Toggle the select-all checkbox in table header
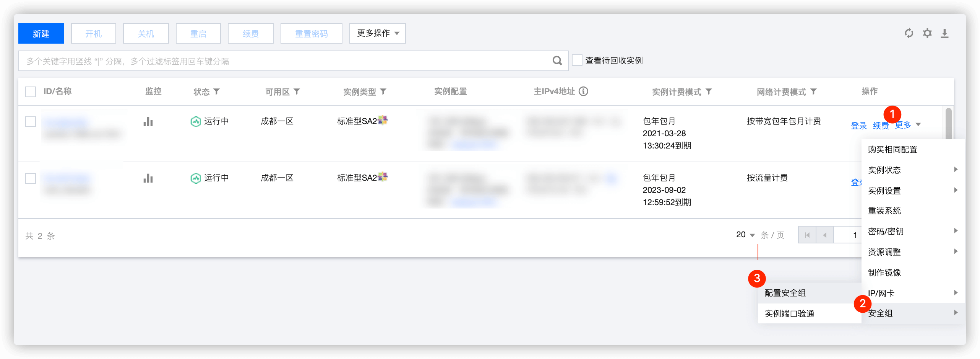This screenshot has width=980, height=359. point(31,92)
